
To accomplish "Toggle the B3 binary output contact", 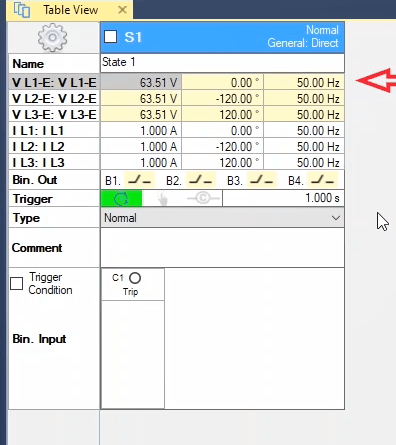I will coord(262,180).
